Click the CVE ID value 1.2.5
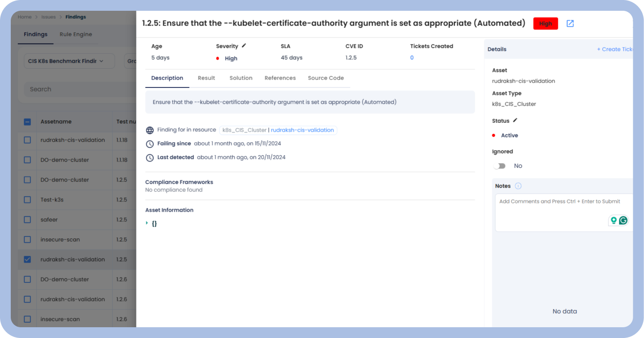The height and width of the screenshot is (338, 644). (x=351, y=58)
